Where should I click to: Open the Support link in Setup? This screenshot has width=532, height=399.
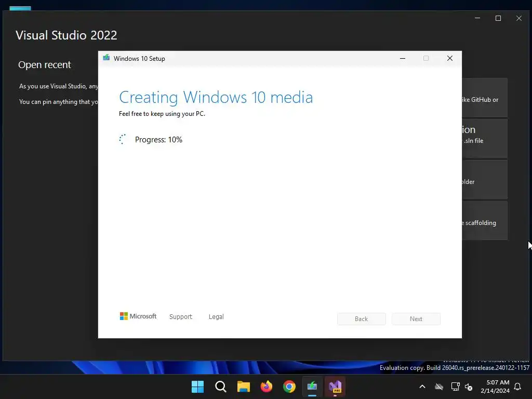click(x=180, y=316)
